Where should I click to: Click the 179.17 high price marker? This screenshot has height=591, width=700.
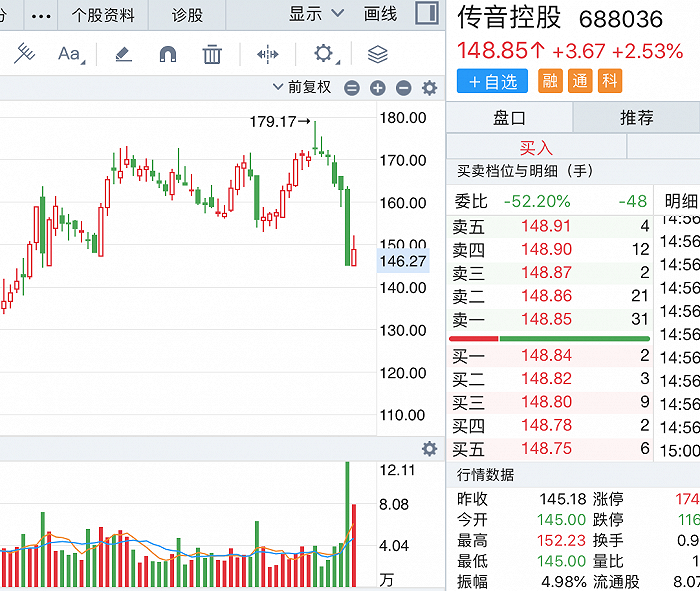click(x=279, y=121)
